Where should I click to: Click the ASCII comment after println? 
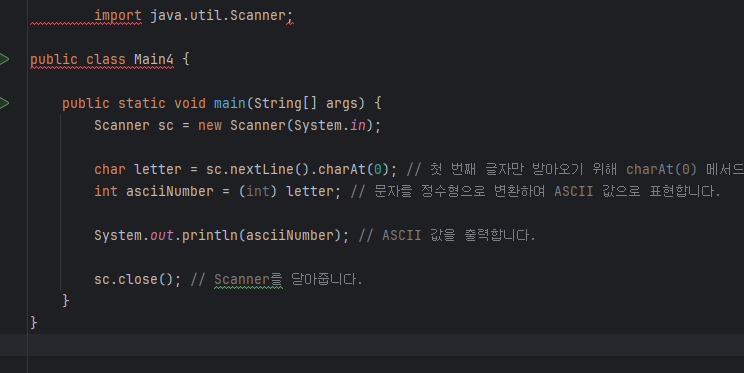pyautogui.click(x=446, y=235)
